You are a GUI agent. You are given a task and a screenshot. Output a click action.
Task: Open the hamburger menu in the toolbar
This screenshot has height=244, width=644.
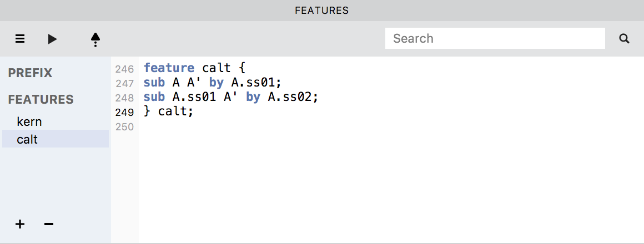point(20,39)
